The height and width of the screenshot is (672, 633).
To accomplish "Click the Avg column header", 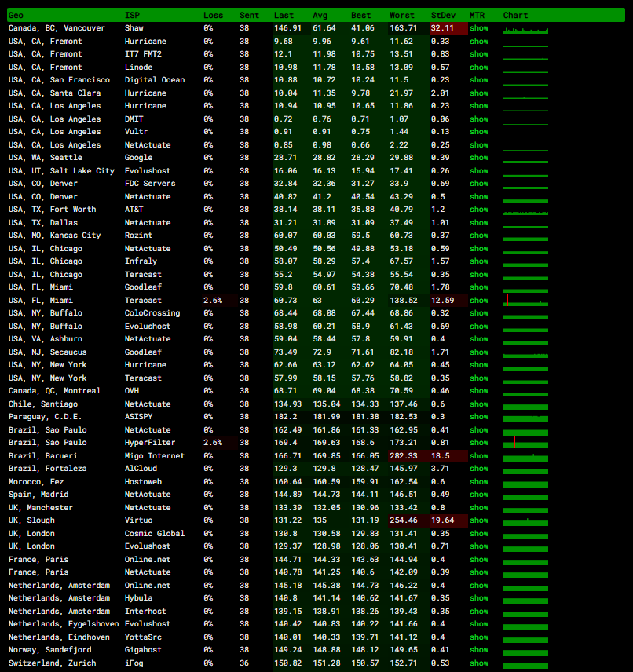I will [x=320, y=15].
